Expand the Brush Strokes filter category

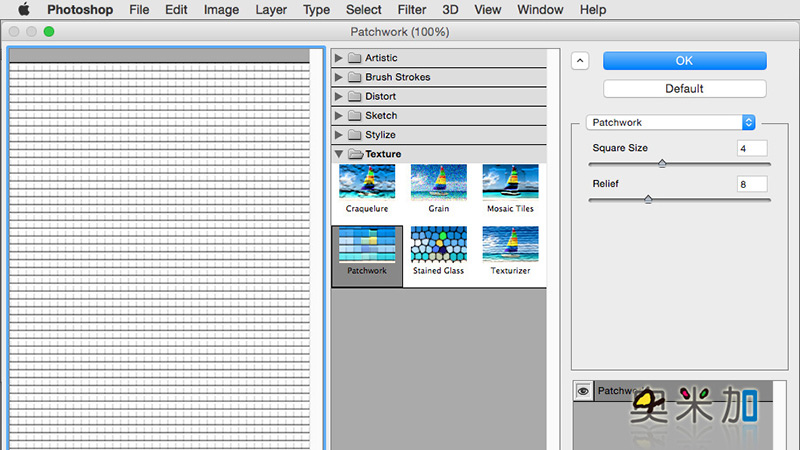338,77
